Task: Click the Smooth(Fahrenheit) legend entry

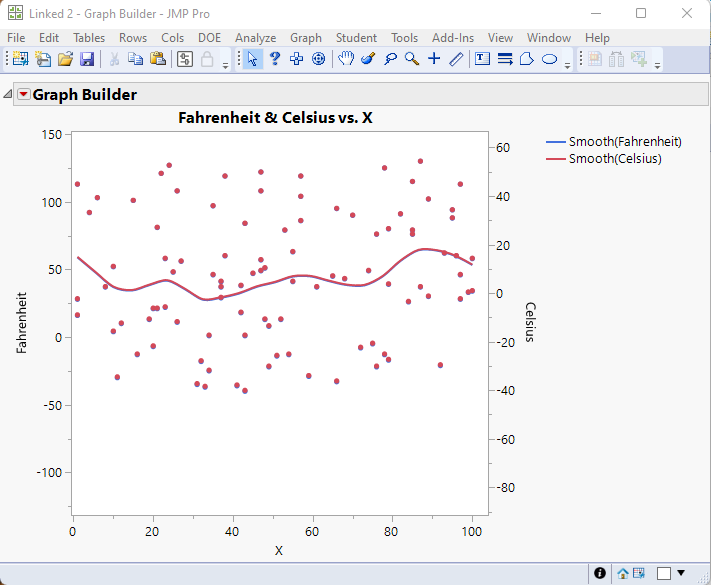Action: click(x=614, y=141)
